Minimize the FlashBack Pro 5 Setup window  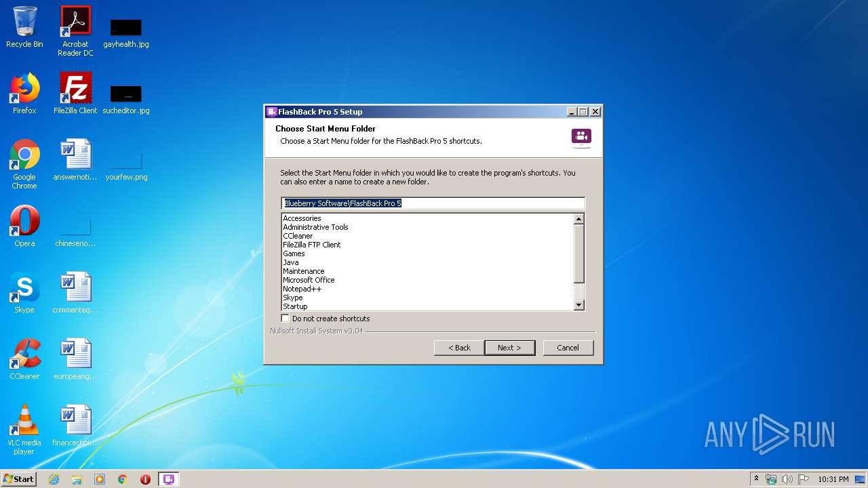click(x=571, y=112)
